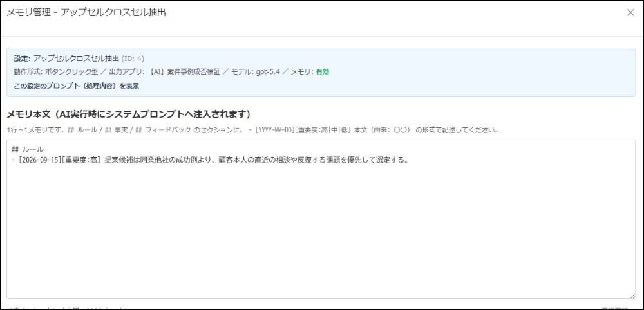
Task: Click the モデル: gpt-5.4 text
Action: tap(255, 72)
